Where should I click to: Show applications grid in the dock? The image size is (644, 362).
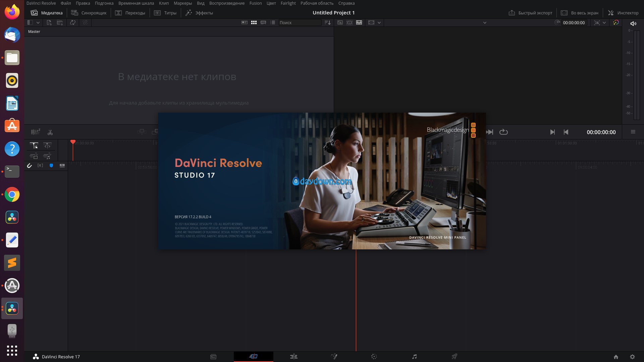pyautogui.click(x=12, y=351)
